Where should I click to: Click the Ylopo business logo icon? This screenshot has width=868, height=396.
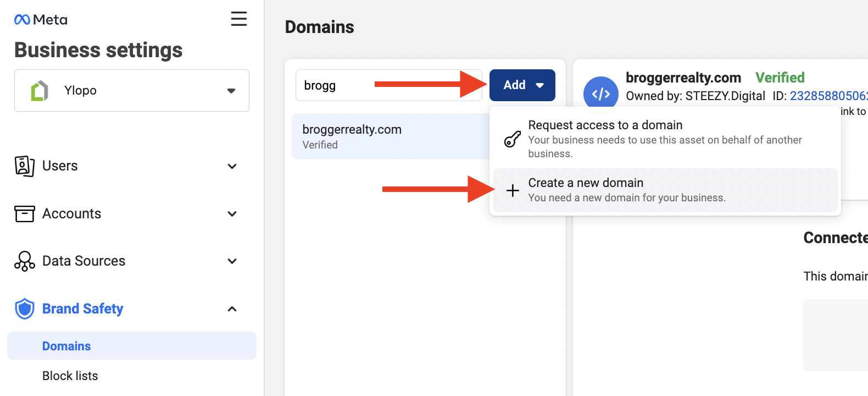click(x=40, y=91)
